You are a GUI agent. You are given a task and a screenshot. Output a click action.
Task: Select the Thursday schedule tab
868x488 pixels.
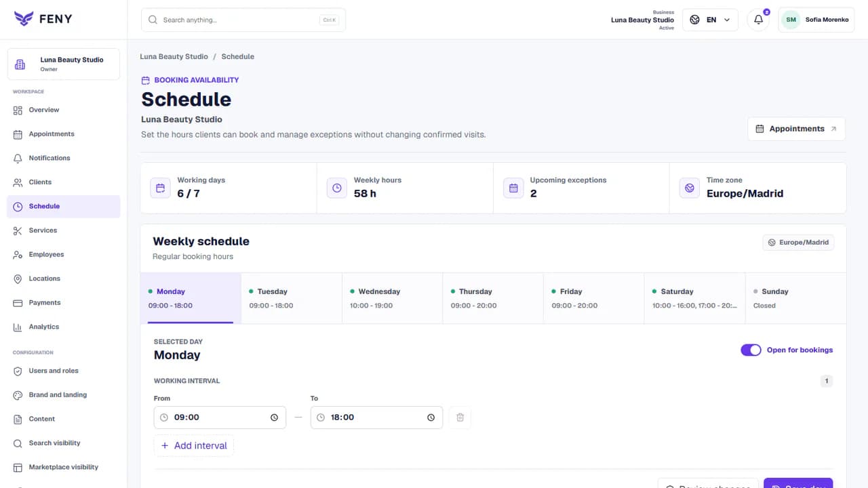(x=493, y=298)
